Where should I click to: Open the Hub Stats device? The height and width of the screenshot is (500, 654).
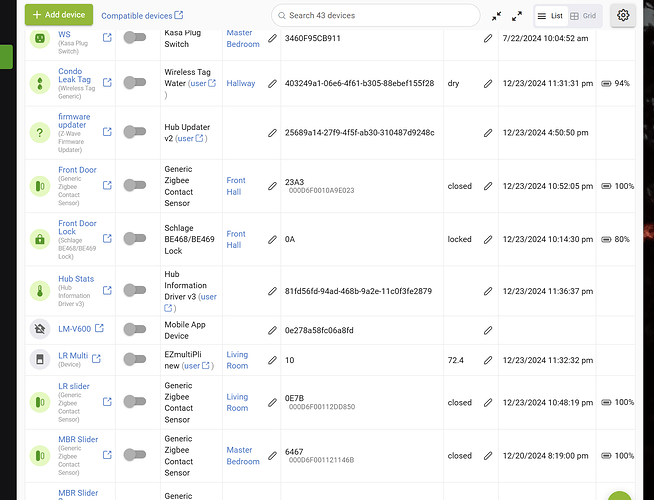(x=76, y=279)
